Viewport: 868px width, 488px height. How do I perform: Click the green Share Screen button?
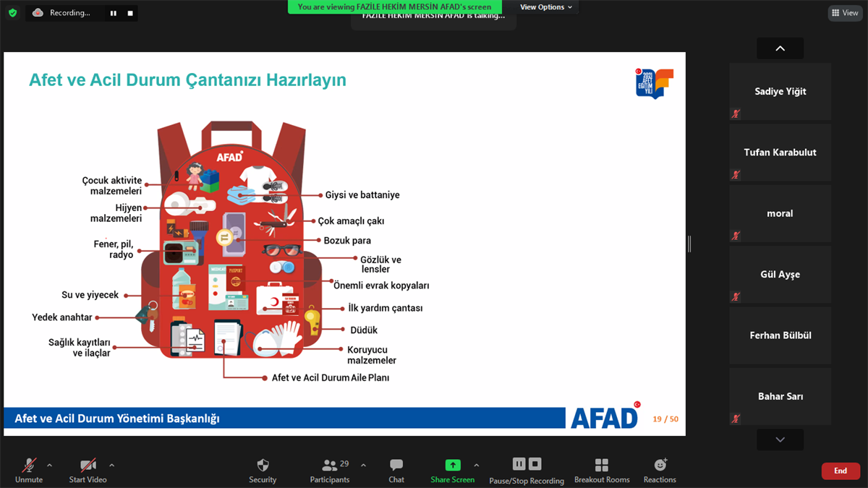(453, 470)
